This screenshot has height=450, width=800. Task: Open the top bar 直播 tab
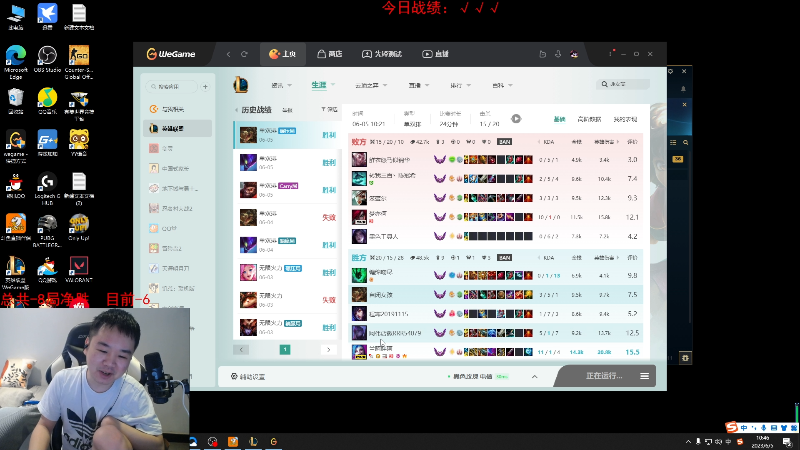435,54
